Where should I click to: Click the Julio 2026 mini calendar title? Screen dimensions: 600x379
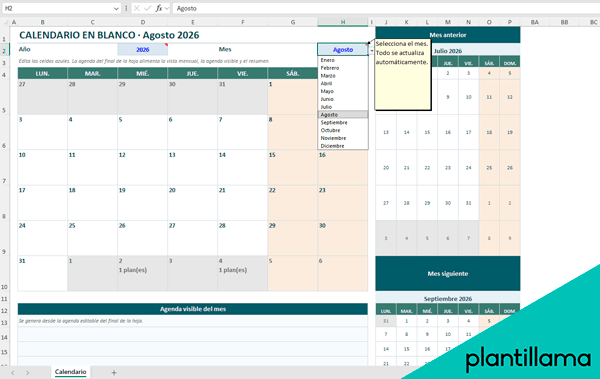[448, 51]
